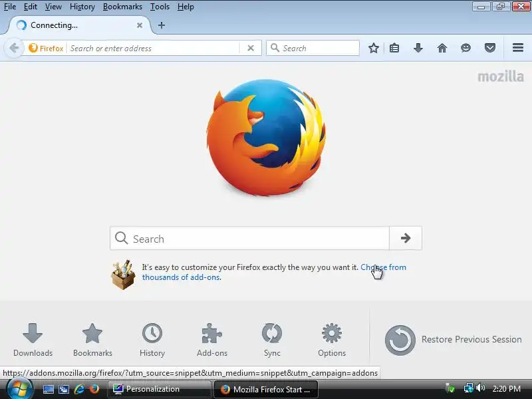532x399 pixels.
Task: Click the network tray icon
Action: tap(469, 388)
